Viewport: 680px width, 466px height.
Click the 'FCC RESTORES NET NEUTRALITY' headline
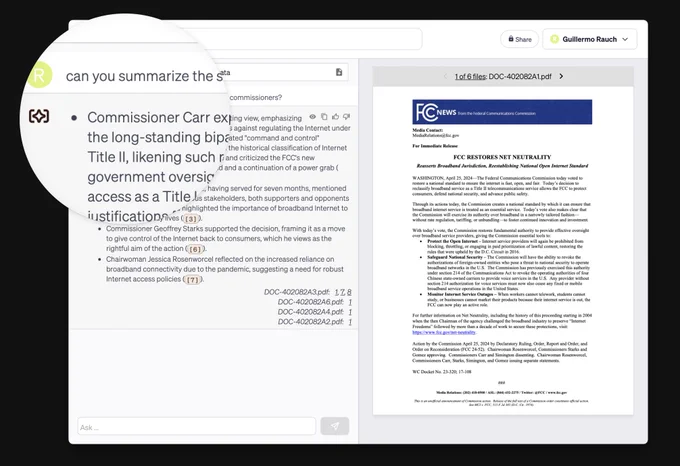502,157
